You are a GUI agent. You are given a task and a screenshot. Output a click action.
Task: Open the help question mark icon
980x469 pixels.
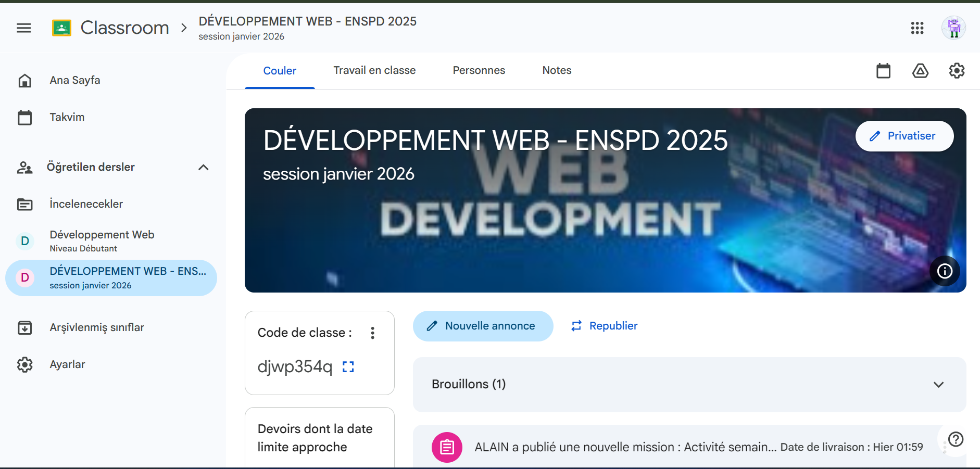(956, 439)
